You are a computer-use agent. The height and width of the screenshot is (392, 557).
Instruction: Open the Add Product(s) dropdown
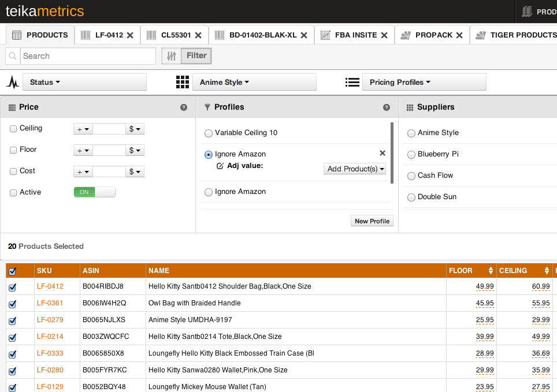[x=355, y=169]
